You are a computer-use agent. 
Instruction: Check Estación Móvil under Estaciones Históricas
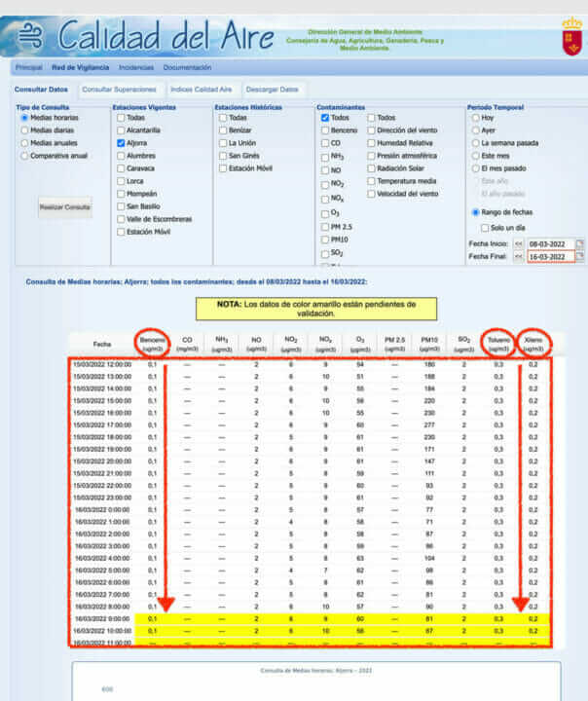pyautogui.click(x=223, y=168)
